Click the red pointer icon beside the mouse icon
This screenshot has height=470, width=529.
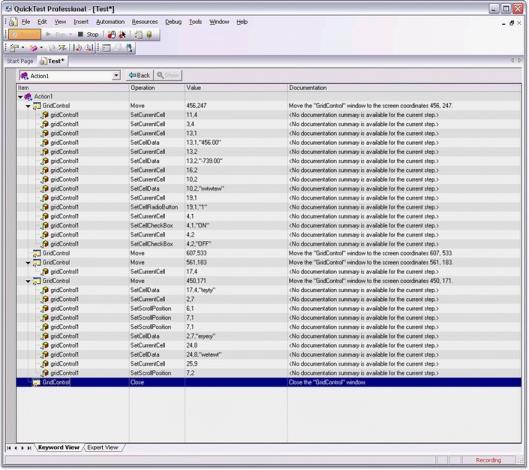click(x=122, y=34)
